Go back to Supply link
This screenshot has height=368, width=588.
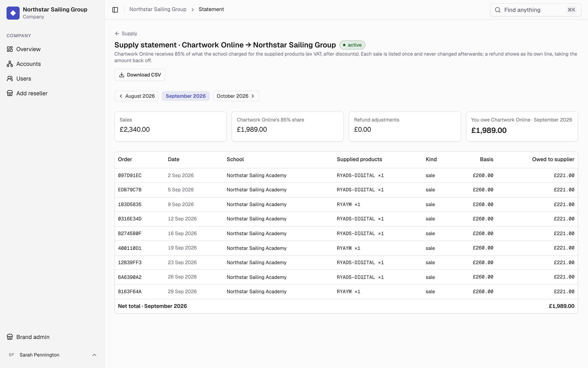point(126,34)
